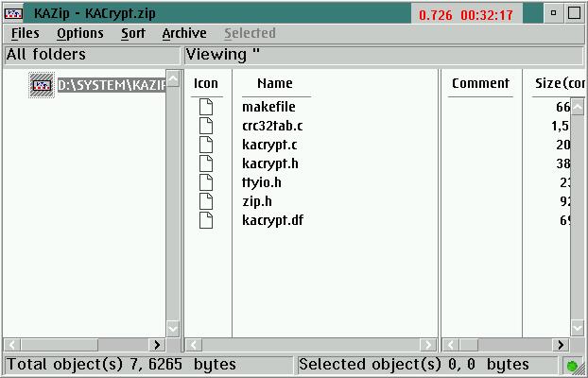Image resolution: width=588 pixels, height=378 pixels.
Task: Click the Selected object(s) status text
Action: pos(414,365)
